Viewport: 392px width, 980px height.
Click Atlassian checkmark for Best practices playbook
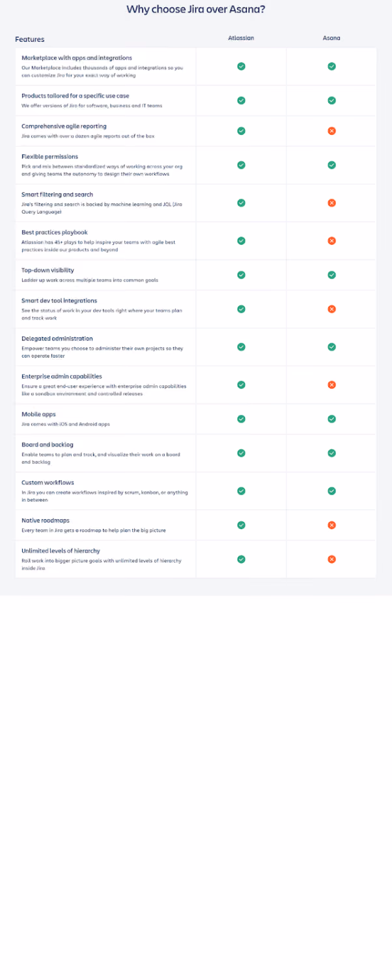[241, 240]
